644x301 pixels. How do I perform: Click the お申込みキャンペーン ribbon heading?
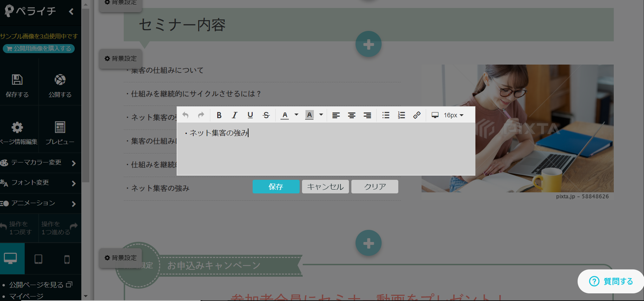coord(214,266)
